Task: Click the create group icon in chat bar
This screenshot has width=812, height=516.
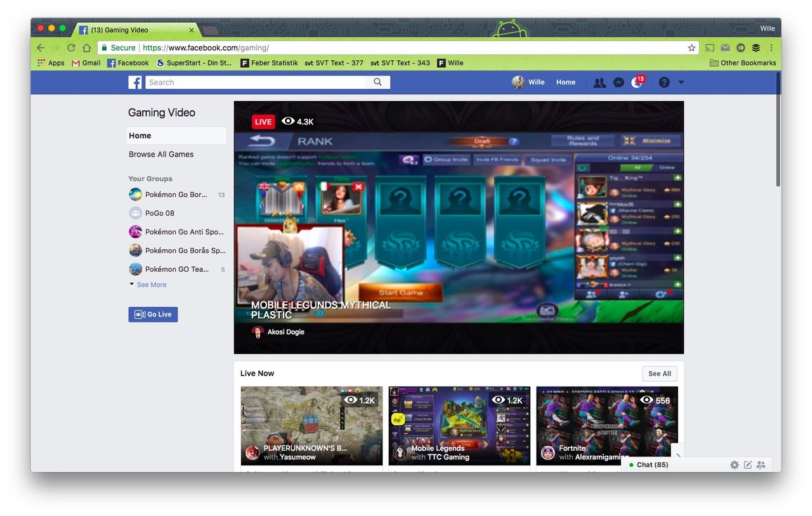Action: click(761, 465)
